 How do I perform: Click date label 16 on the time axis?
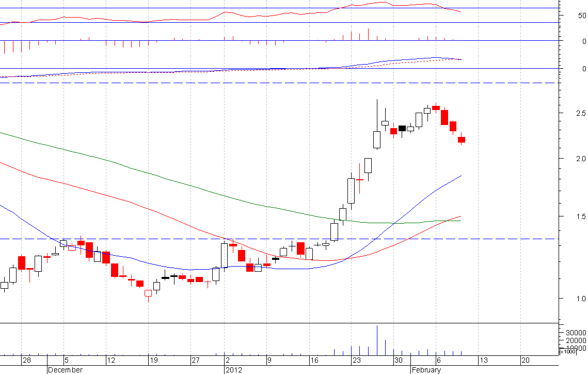point(314,360)
